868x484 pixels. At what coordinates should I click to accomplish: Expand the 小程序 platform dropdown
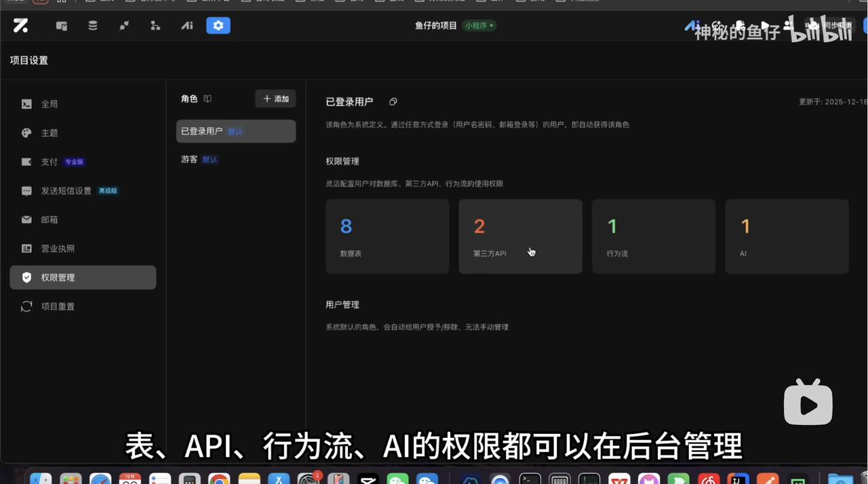click(x=479, y=26)
